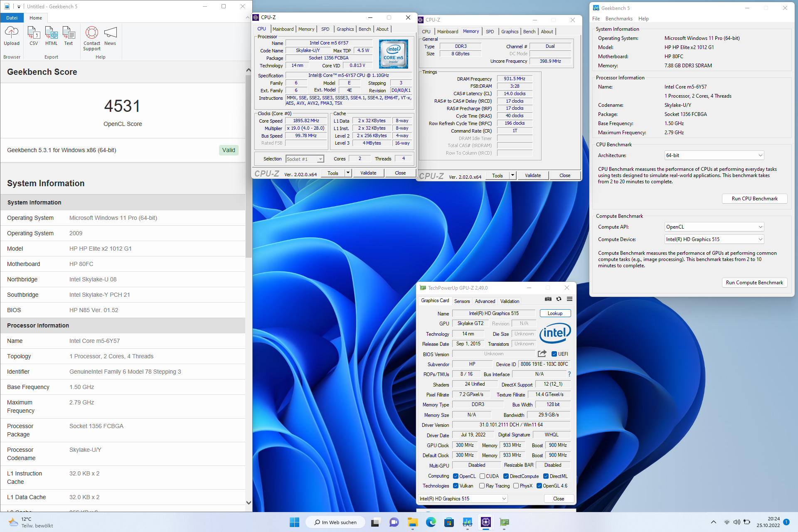Viewport: 798px width, 532px height.
Task: Open the Architecture 64-bit dropdown
Action: (x=714, y=155)
